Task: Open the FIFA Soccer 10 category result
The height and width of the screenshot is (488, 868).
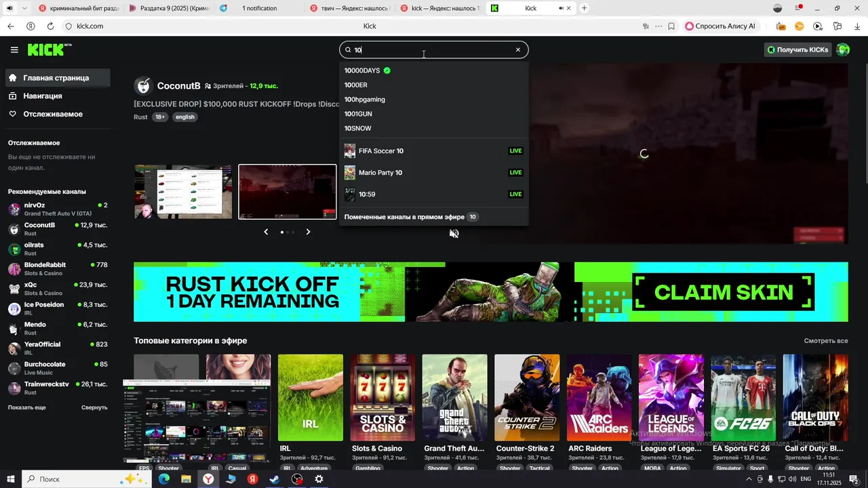Action: pos(433,151)
